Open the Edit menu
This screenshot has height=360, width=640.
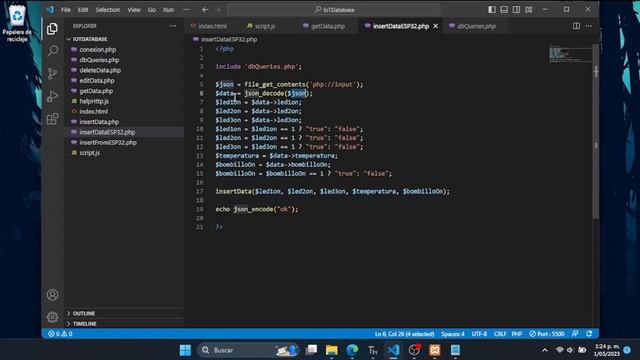(x=83, y=9)
